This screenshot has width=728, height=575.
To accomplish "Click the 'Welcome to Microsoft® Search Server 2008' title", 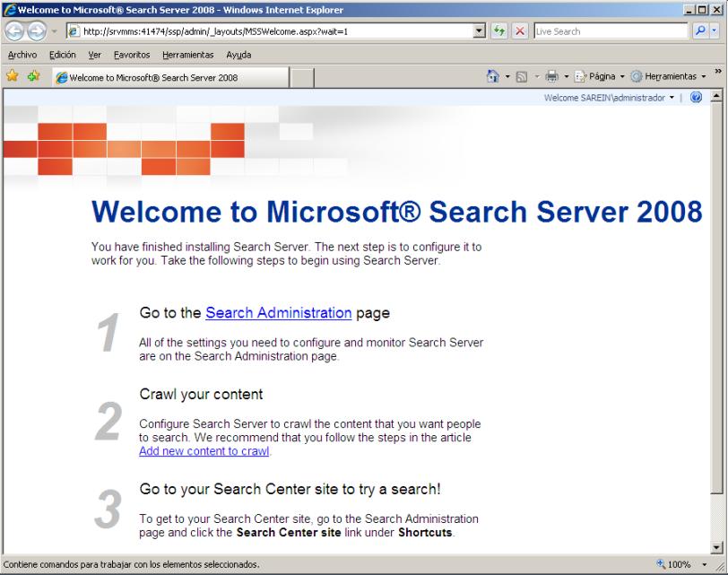I will tap(397, 212).
